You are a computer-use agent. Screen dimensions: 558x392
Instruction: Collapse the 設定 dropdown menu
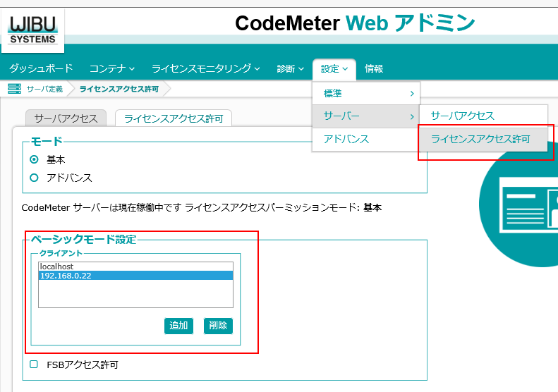click(334, 68)
